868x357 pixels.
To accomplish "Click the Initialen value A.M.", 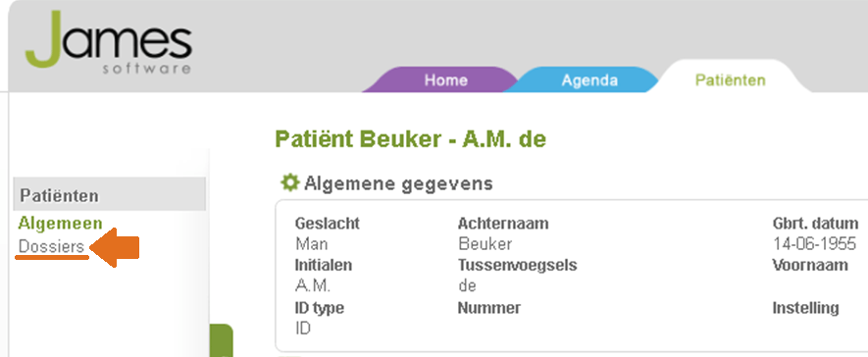I will click(313, 286).
